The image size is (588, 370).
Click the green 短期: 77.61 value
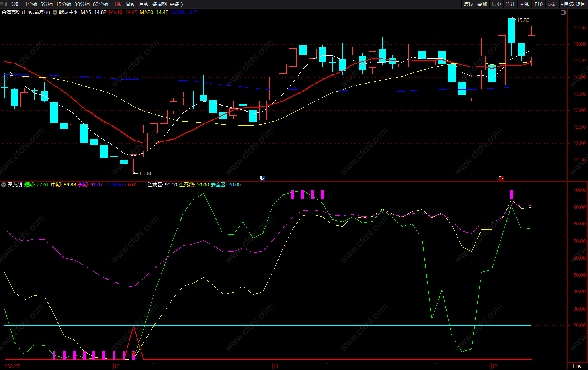[x=37, y=185]
